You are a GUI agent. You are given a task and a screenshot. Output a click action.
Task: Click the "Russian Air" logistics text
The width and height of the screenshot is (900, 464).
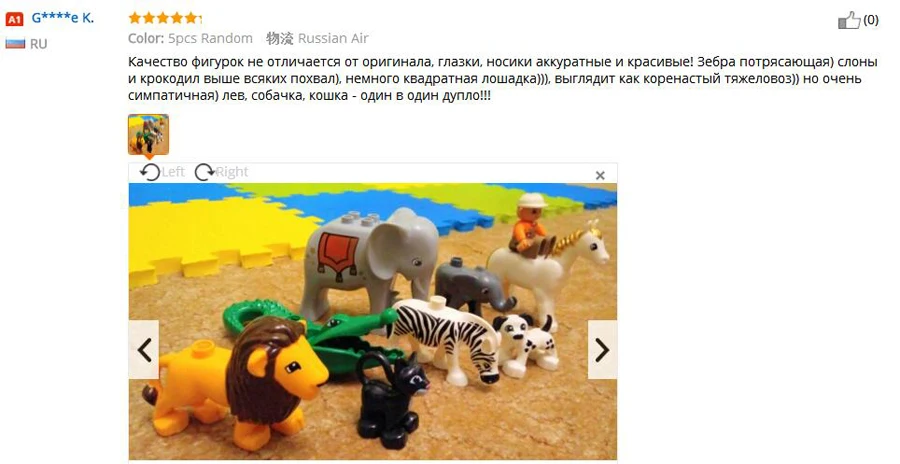tap(333, 38)
